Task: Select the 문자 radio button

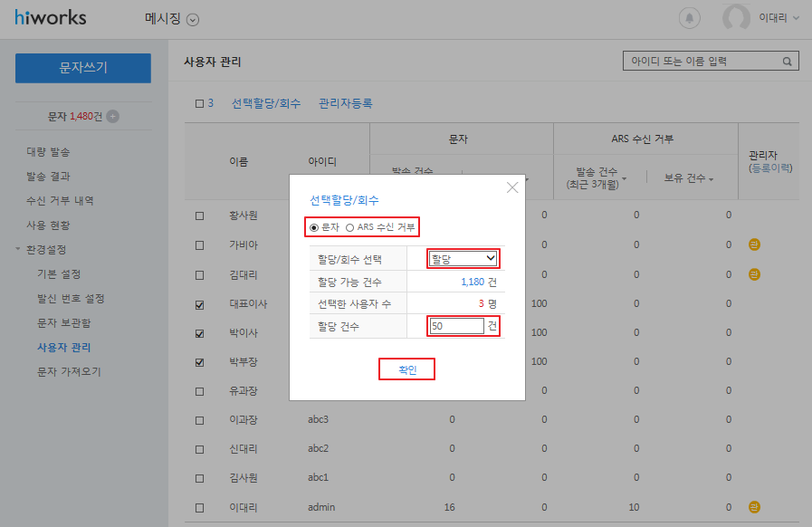Action: coord(314,226)
